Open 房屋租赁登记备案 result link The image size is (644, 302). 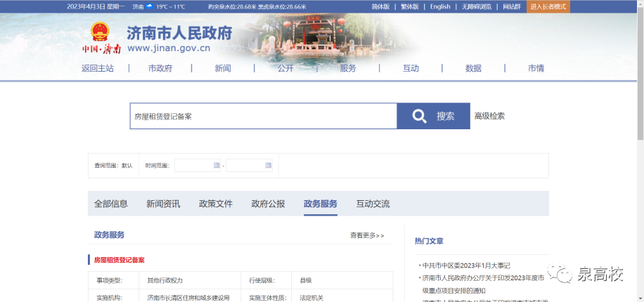click(x=120, y=260)
